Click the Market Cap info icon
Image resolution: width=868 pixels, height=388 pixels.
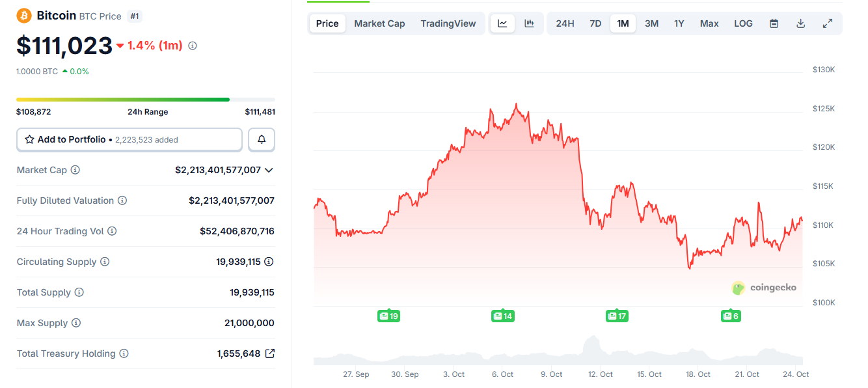coord(75,170)
